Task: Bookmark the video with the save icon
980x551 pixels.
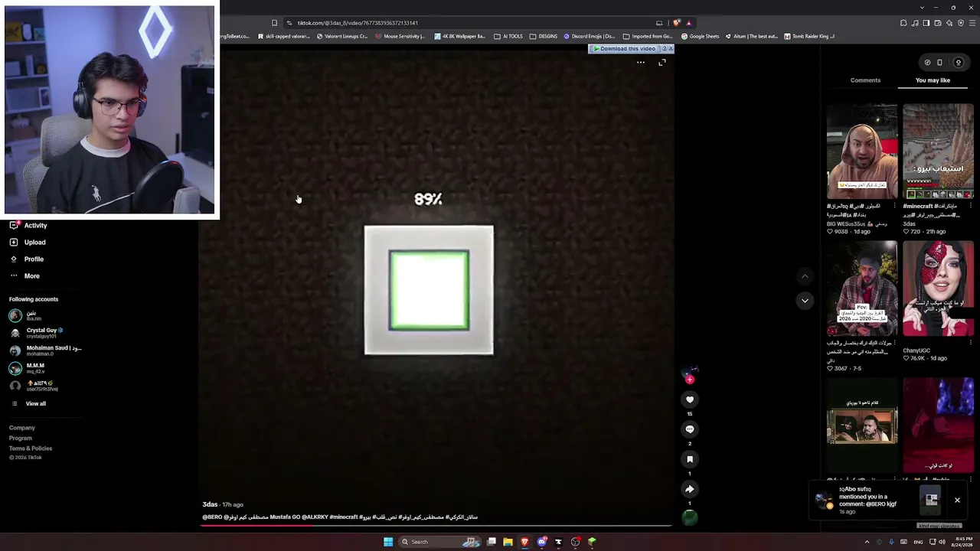Action: pyautogui.click(x=689, y=459)
